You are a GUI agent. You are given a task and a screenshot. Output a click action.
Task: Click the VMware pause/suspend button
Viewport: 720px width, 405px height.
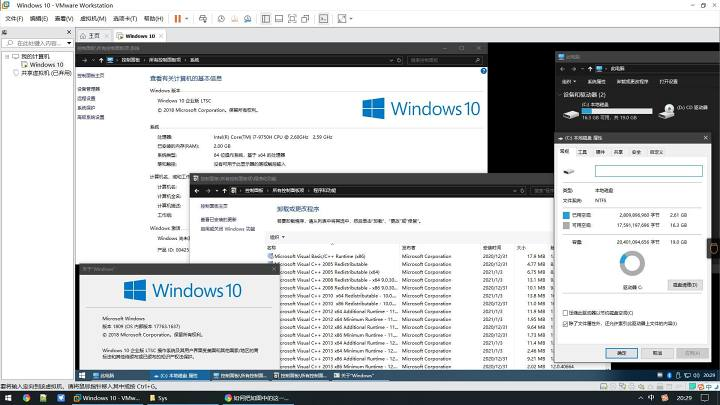point(178,18)
